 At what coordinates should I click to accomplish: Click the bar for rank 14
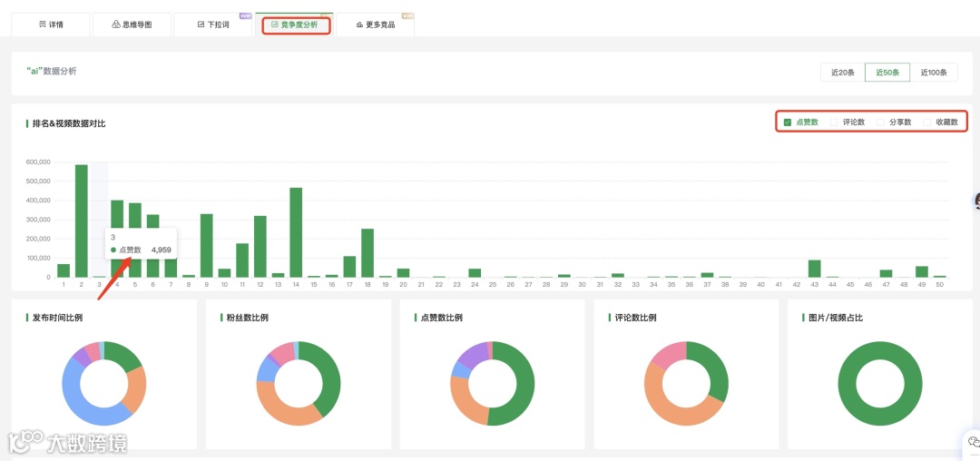(x=296, y=232)
